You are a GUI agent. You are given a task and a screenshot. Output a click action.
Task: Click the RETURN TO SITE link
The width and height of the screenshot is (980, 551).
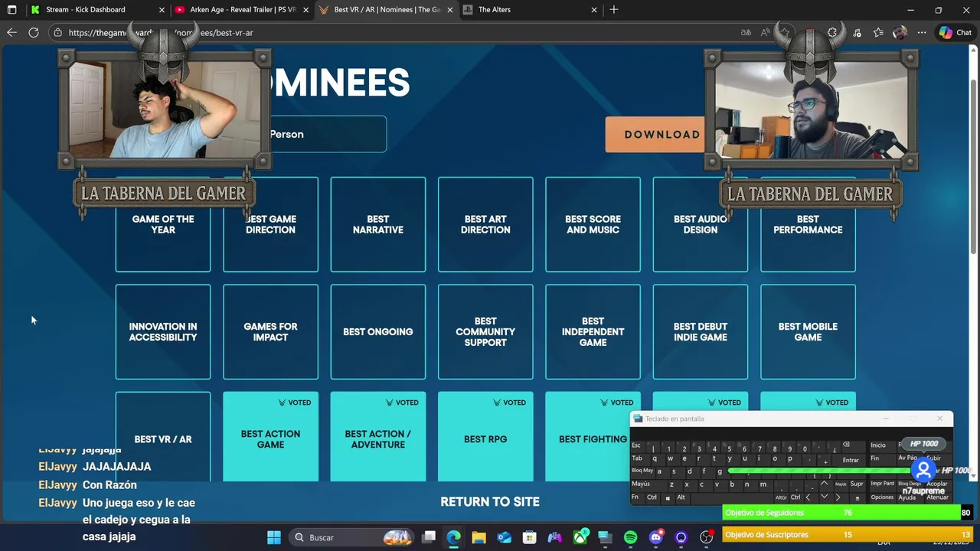click(490, 502)
